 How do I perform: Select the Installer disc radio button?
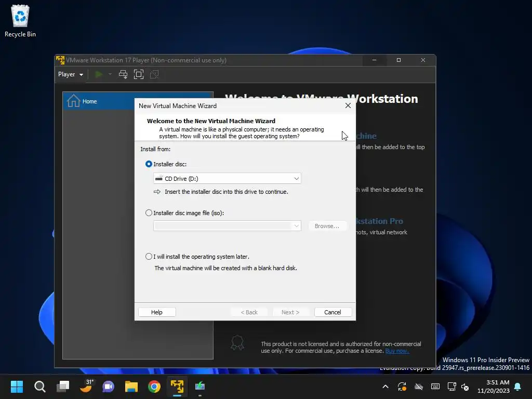coord(149,164)
